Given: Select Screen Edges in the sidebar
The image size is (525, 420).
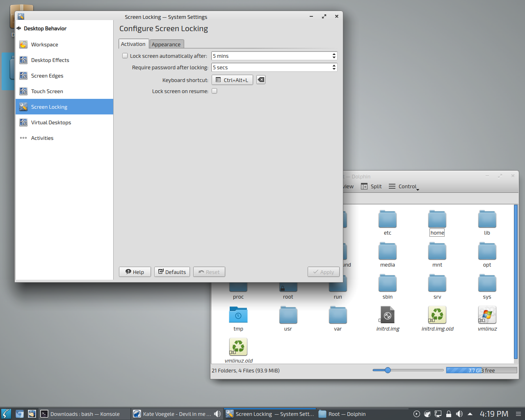Looking at the screenshot, I should [x=64, y=75].
